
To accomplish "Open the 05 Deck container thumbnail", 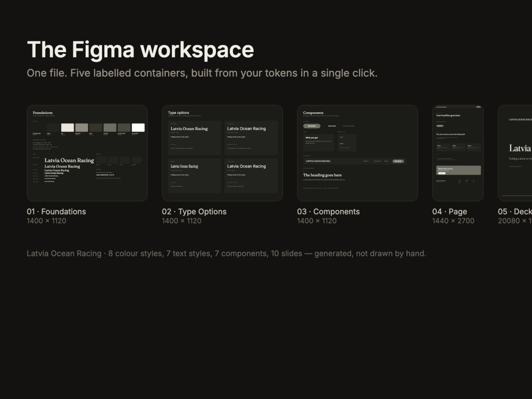I will [x=515, y=153].
